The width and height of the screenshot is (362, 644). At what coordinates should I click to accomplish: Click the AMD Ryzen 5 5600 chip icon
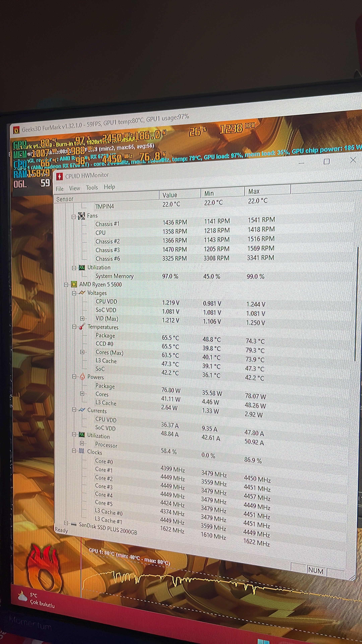pos(74,284)
